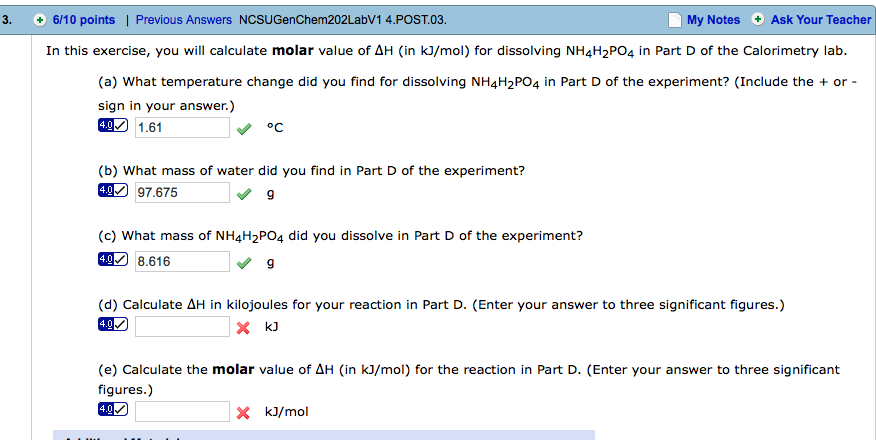Expand points details with green plus icon
Image resolution: width=876 pixels, height=440 pixels.
tap(40, 20)
